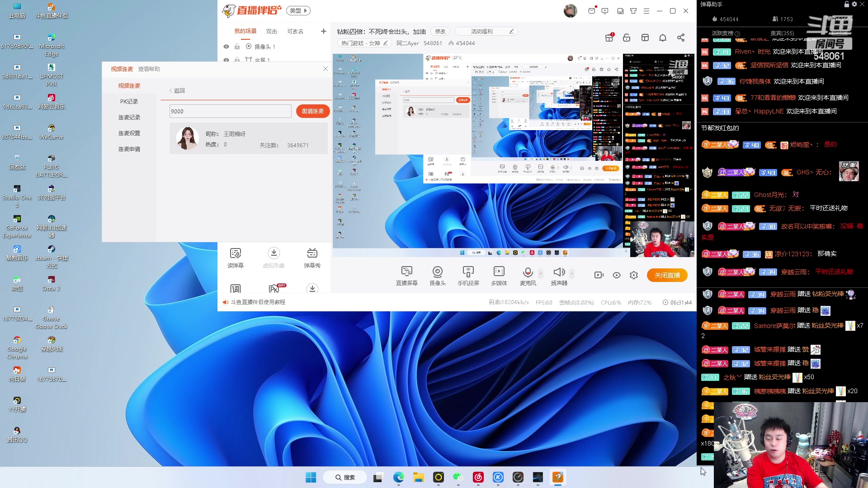Image resolution: width=868 pixels, height=488 pixels.
Task: Open 贵宾(355) tab in 弹幕助手
Action: pos(782,33)
